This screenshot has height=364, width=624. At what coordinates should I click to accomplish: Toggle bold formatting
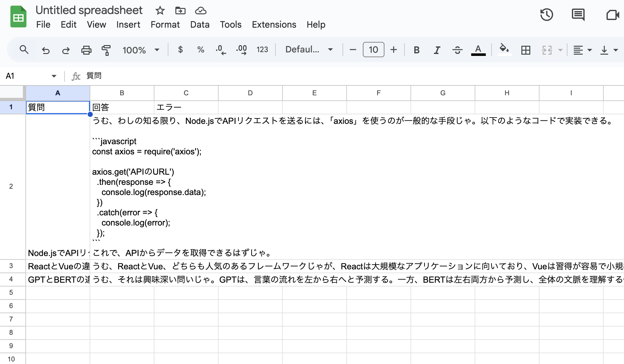coord(417,50)
